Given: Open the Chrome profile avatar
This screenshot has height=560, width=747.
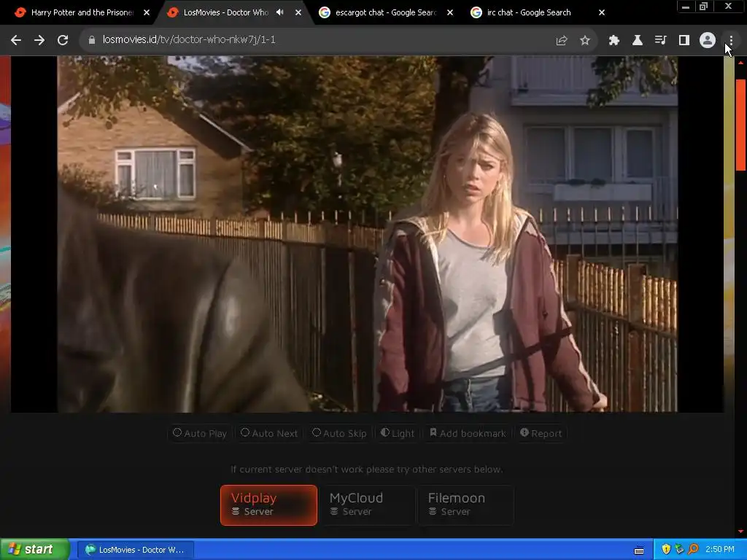Looking at the screenshot, I should click(708, 41).
